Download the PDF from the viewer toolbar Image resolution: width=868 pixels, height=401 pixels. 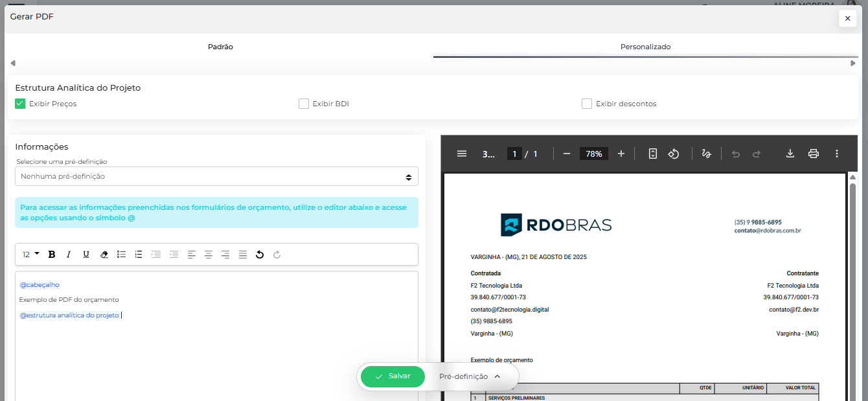790,154
